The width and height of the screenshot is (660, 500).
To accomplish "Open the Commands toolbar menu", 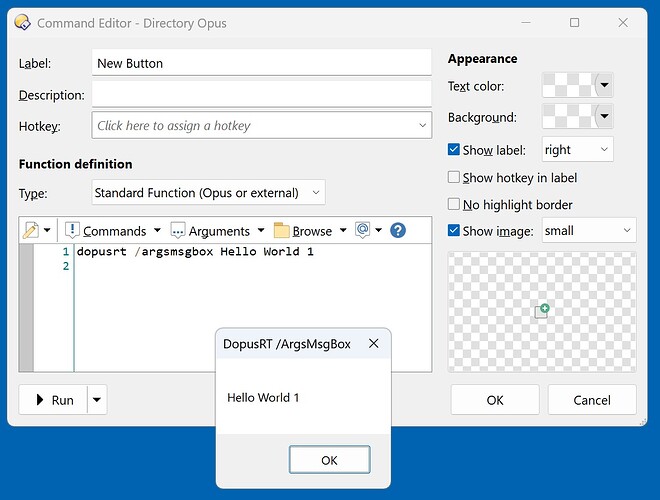I will [114, 231].
